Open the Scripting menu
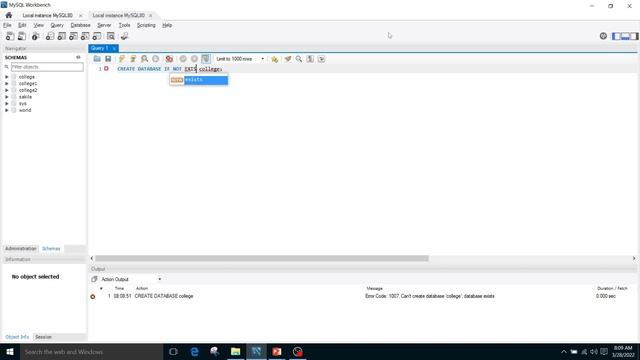640x360 pixels. pyautogui.click(x=146, y=25)
